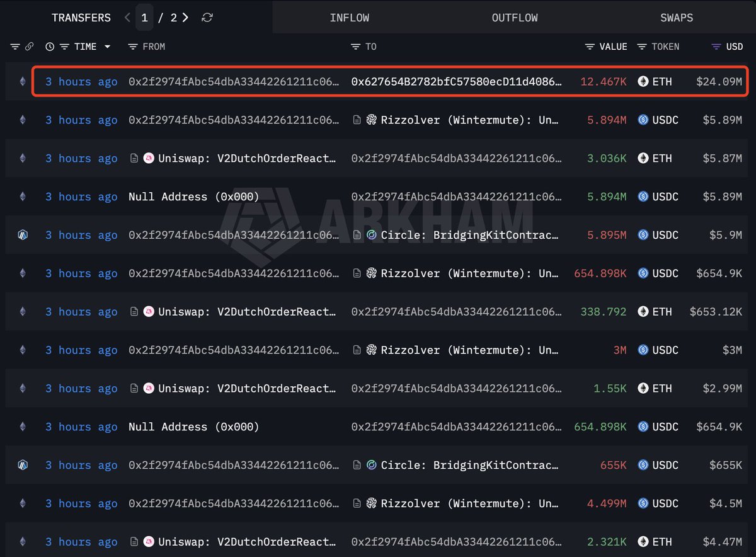Click '3 hours ago' on $4.47M row
This screenshot has height=557, width=756.
(x=81, y=542)
